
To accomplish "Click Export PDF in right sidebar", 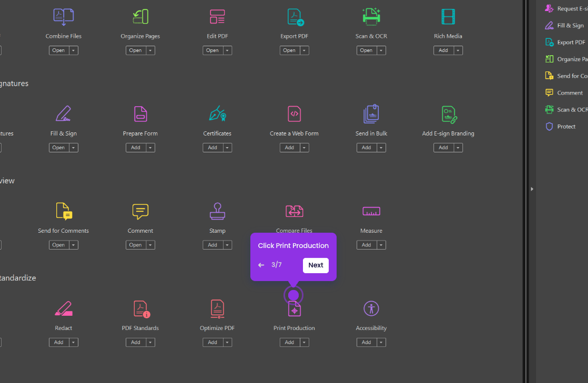I will tap(565, 43).
